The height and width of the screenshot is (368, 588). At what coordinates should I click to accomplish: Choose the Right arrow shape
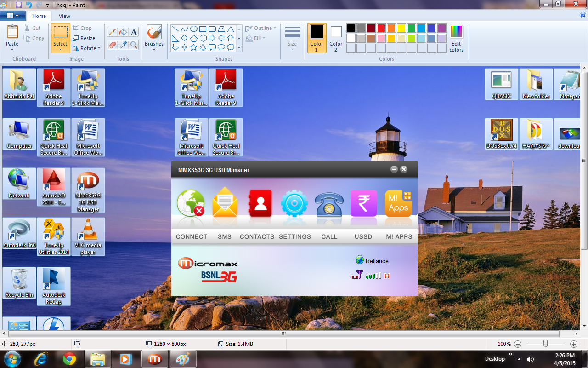click(x=212, y=38)
